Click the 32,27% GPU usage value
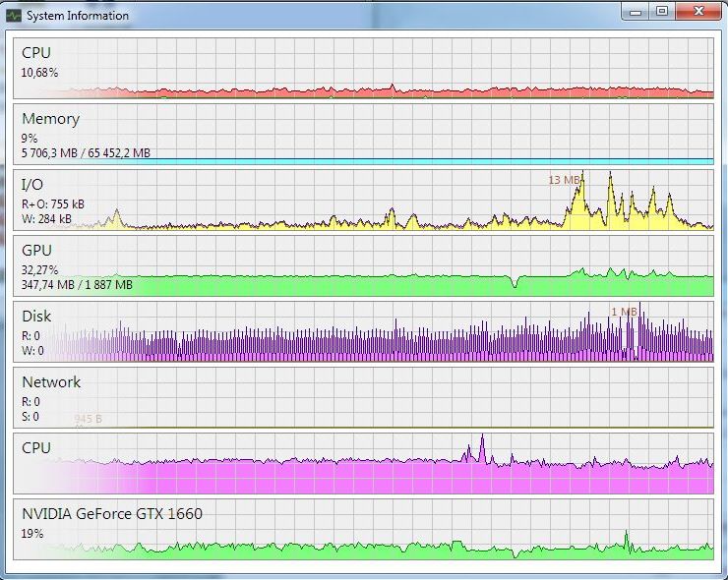Viewport: 728px width, 580px height. pos(39,270)
